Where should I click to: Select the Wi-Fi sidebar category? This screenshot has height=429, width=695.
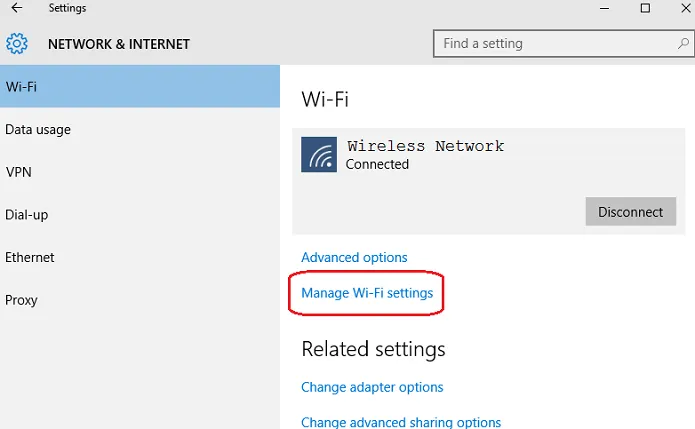point(140,87)
